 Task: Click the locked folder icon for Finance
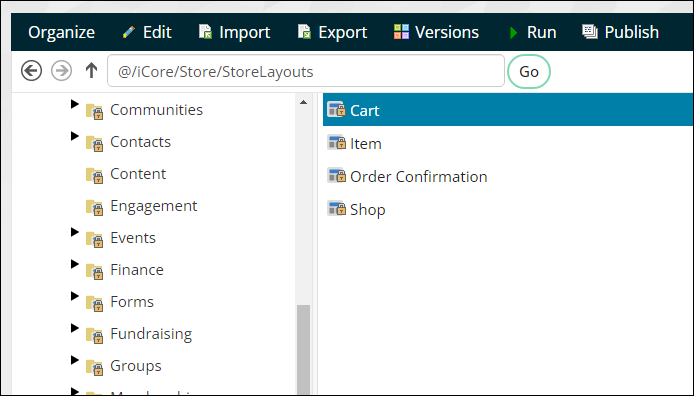point(95,271)
